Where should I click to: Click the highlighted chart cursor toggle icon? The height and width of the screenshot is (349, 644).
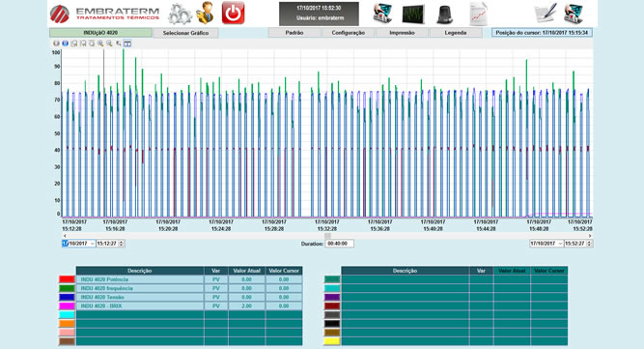click(127, 44)
